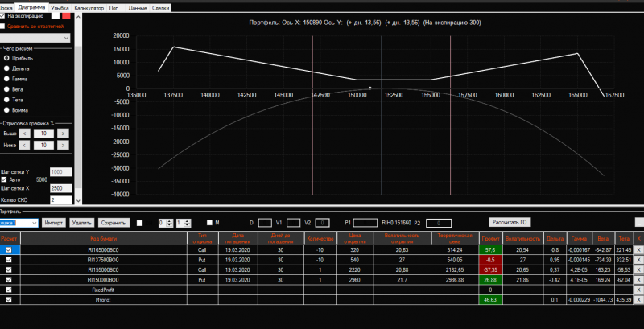644x329 pixels.
Task: Click the Импорт button
Action: (x=54, y=223)
